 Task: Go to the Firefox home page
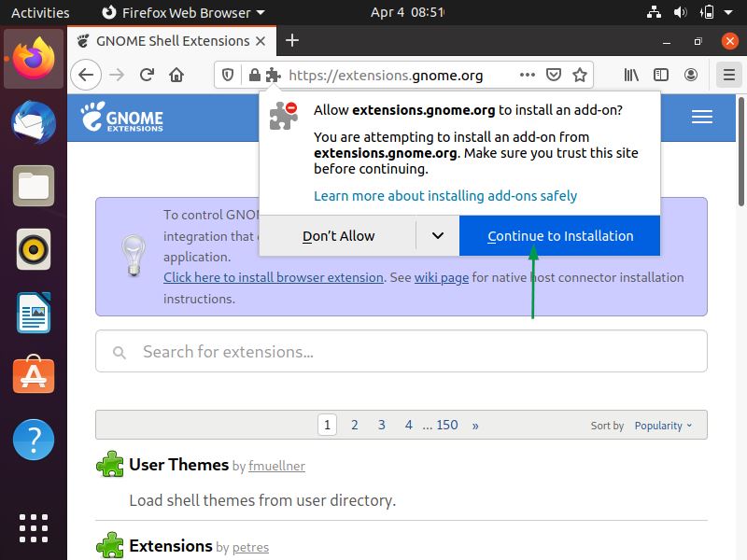[x=176, y=75]
